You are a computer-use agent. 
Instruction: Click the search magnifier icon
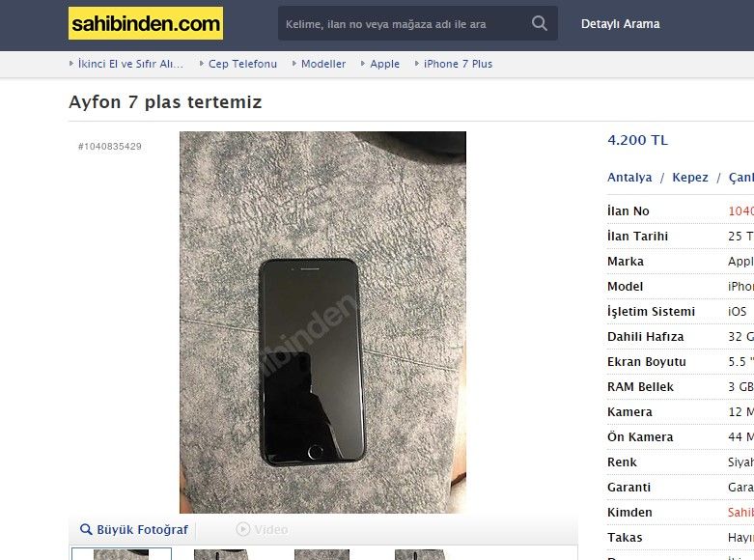coord(539,23)
